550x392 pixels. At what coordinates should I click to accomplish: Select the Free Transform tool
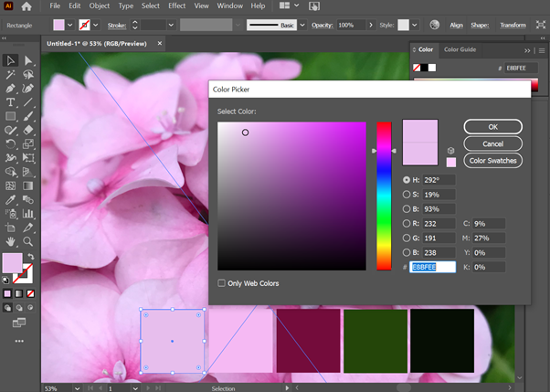[28, 158]
